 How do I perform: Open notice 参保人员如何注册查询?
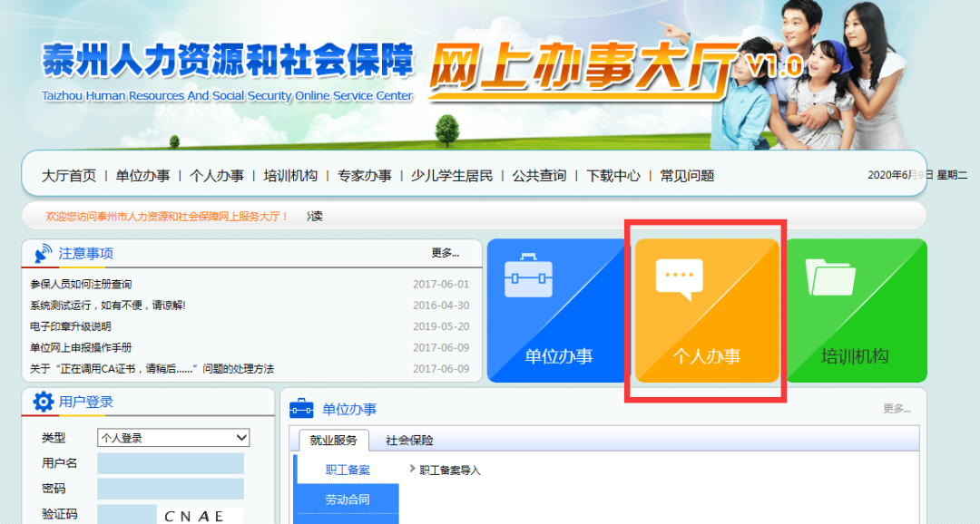click(81, 284)
